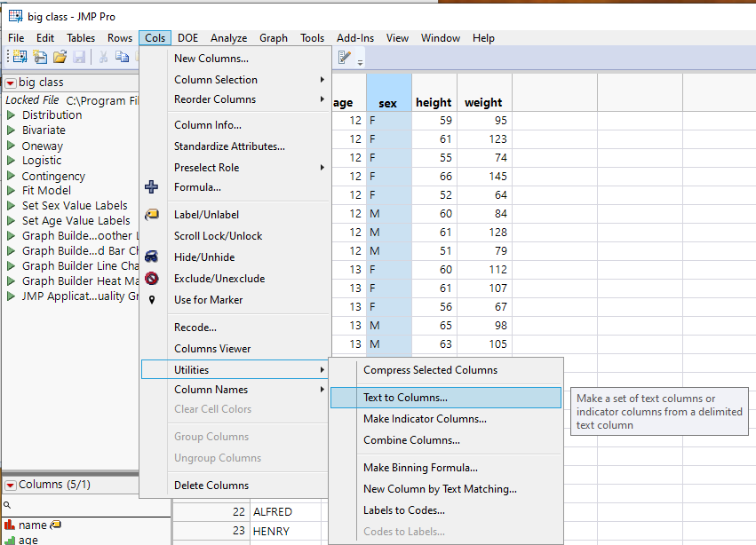Click the New Data Table toolbar icon

click(20, 57)
